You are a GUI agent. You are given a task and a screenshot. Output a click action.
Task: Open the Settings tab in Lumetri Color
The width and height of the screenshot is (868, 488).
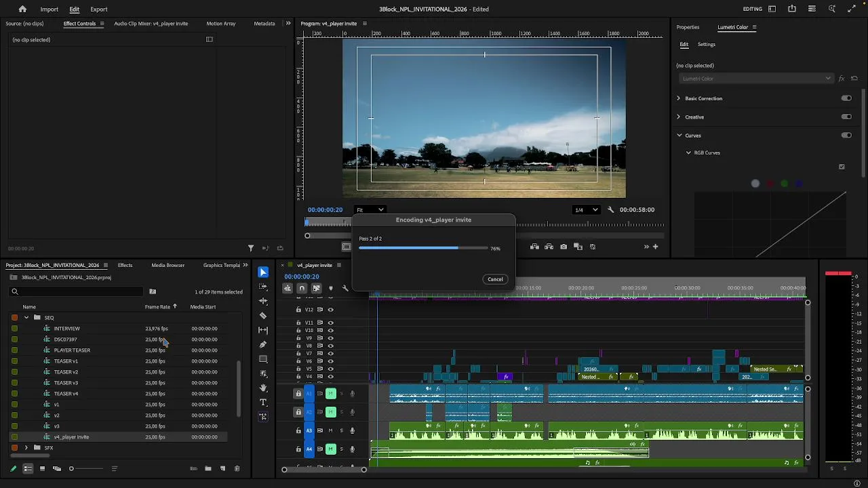pyautogui.click(x=707, y=45)
